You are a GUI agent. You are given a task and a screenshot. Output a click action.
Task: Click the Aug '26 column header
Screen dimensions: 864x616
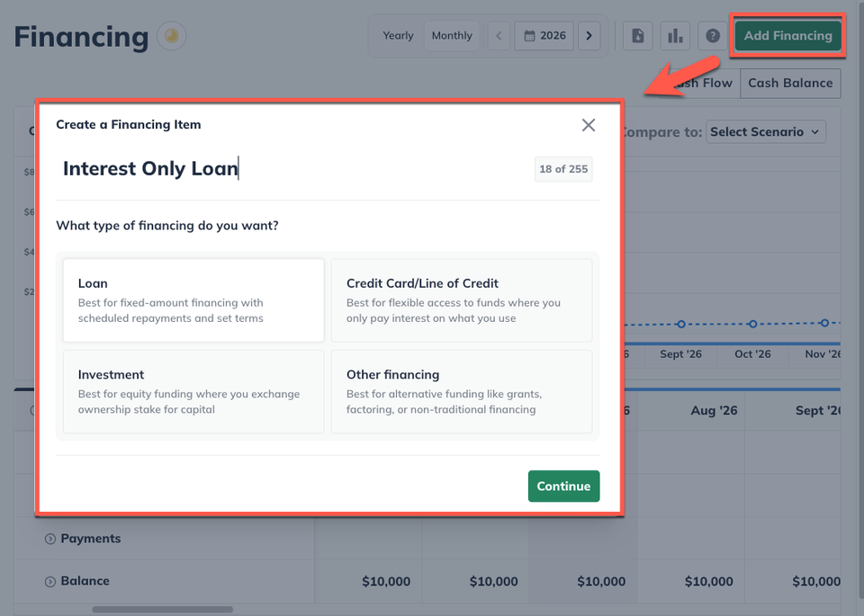(x=714, y=411)
